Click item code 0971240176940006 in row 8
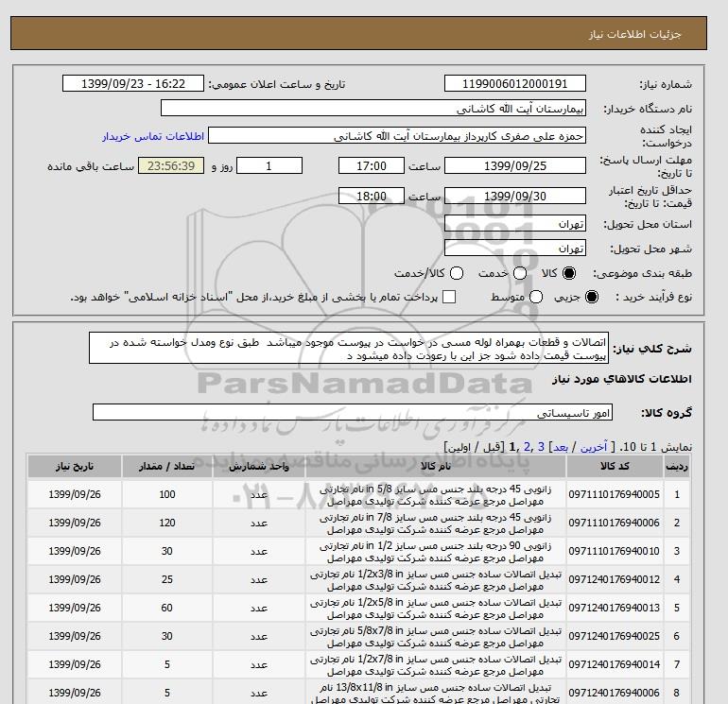The image size is (728, 704). tap(615, 693)
